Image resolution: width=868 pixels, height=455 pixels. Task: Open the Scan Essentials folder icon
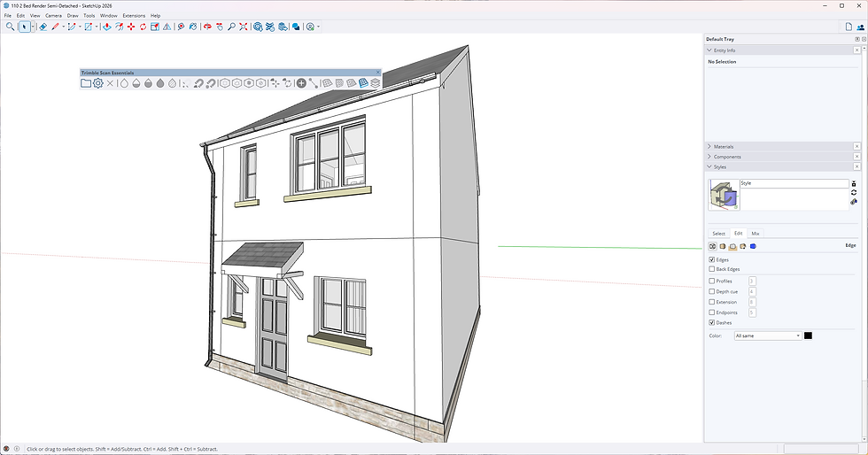86,83
